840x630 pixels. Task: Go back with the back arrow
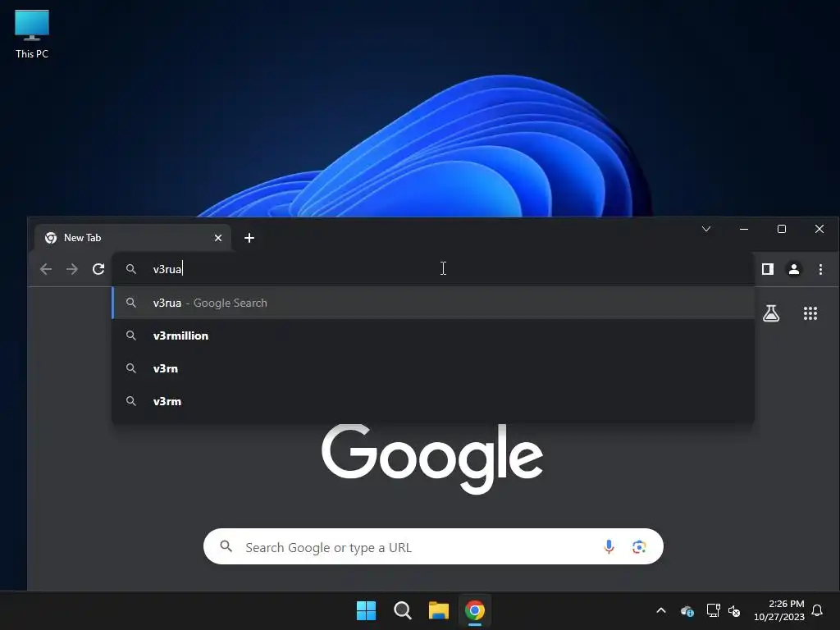[x=46, y=269]
